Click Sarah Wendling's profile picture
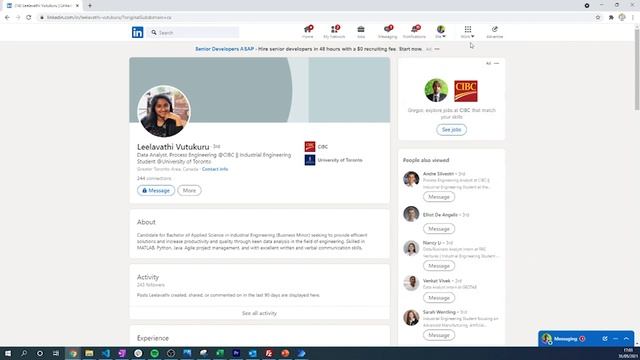Viewport: 640px width, 360px height. (411, 318)
